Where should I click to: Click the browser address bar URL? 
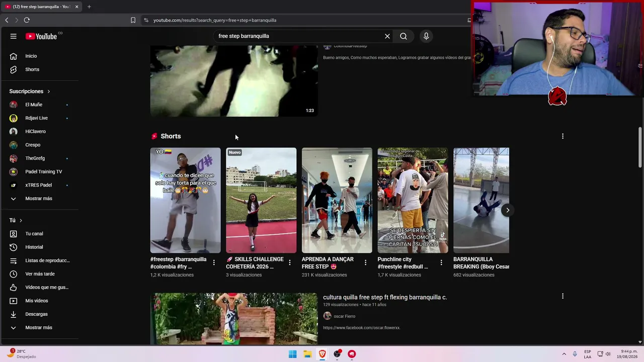pyautogui.click(x=215, y=20)
